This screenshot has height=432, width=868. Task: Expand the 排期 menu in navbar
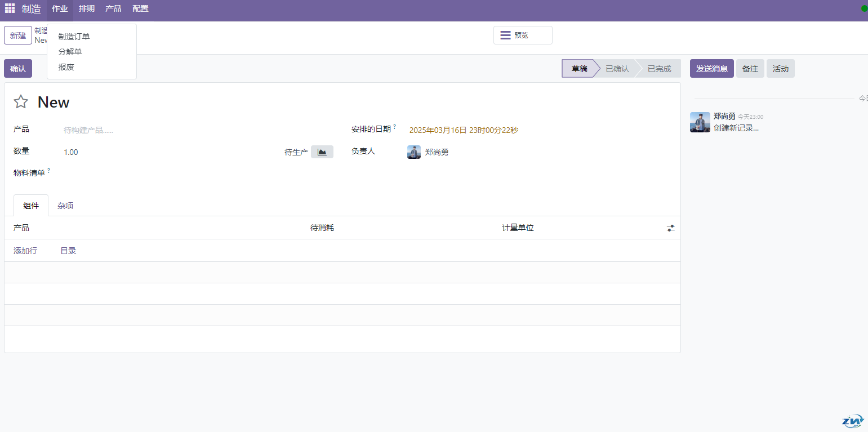(x=87, y=8)
